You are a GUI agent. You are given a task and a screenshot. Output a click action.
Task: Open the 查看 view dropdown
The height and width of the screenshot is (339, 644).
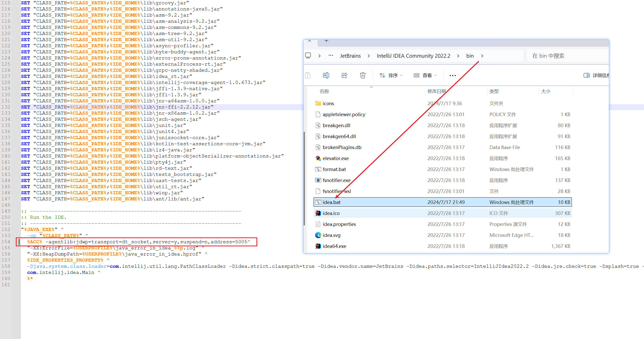425,75
